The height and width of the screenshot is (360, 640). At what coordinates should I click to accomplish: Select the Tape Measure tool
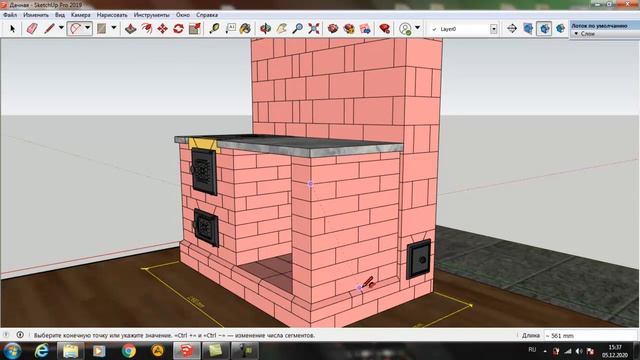click(214, 29)
